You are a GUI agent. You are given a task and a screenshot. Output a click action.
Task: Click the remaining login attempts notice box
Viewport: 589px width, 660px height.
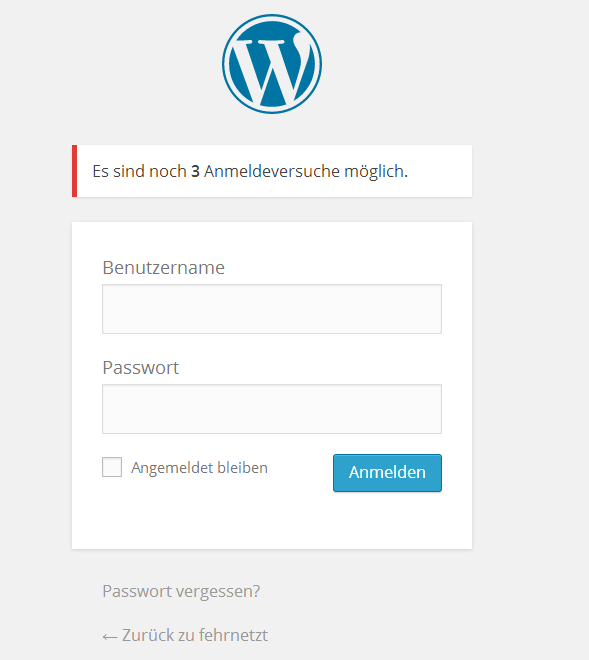[x=272, y=171]
